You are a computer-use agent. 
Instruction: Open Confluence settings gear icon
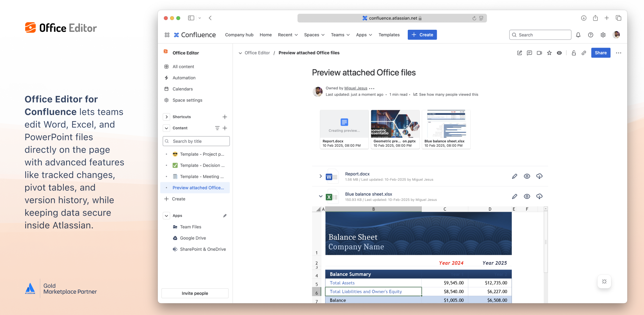tap(603, 35)
